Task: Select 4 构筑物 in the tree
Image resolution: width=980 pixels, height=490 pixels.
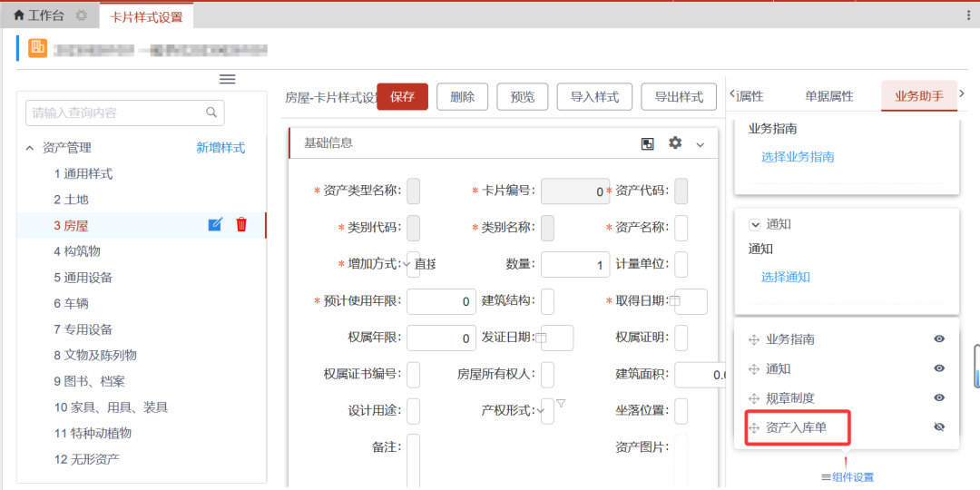Action: [x=77, y=251]
